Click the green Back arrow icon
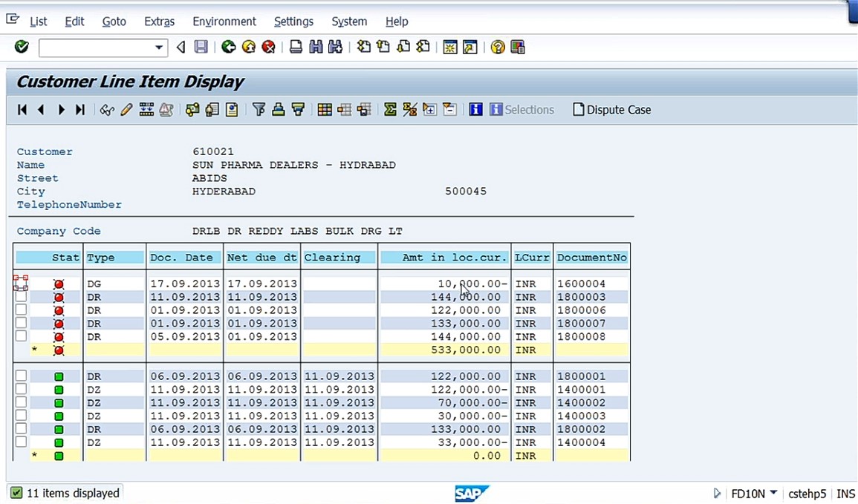 click(x=228, y=47)
